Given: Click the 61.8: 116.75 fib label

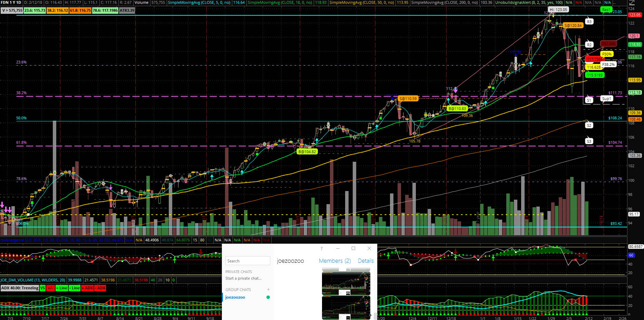Looking at the screenshot, I should click(x=80, y=10).
